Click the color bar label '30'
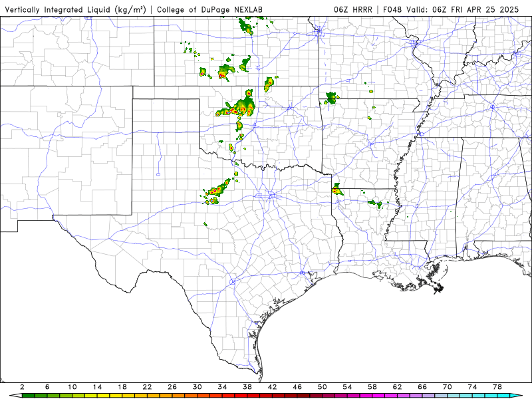This screenshot has height=399, width=532. 198,387
